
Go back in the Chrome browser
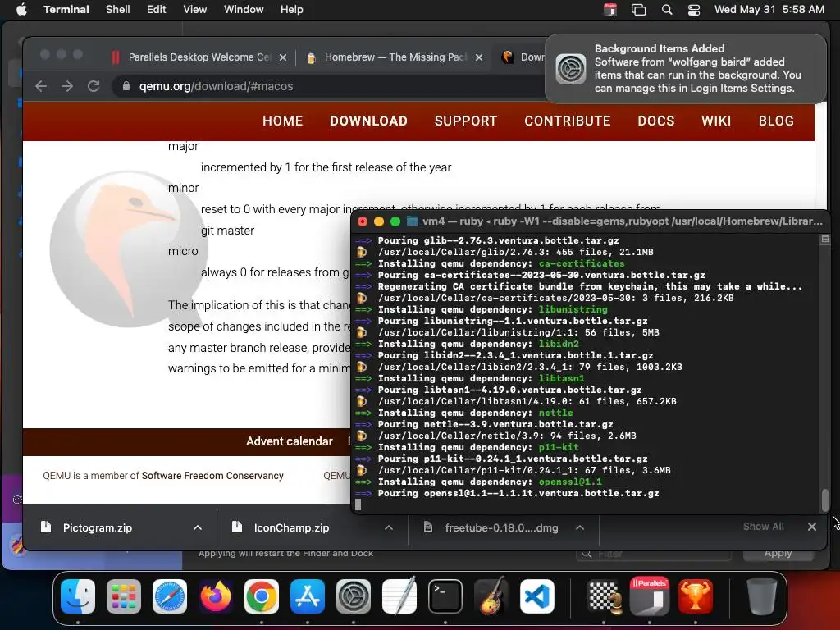tap(41, 86)
